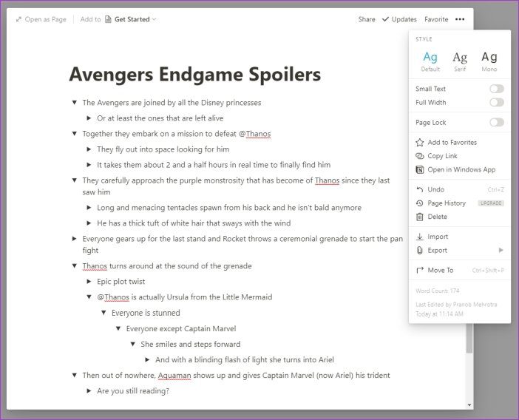Click the Avengers Endgame Spoilers title
519x420 pixels.
194,74
